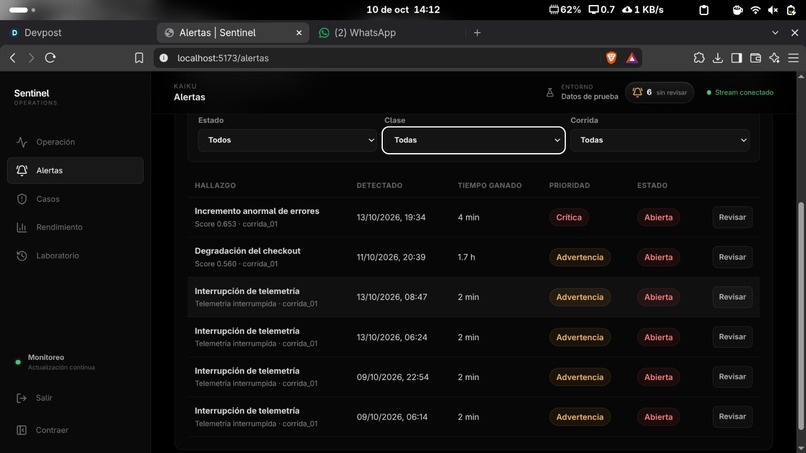Expand the browser tab search chevron
The width and height of the screenshot is (806, 453).
(775, 32)
